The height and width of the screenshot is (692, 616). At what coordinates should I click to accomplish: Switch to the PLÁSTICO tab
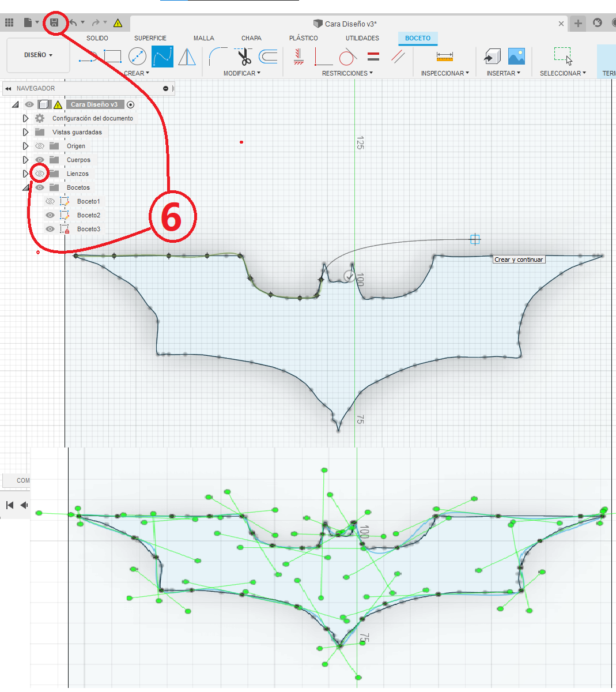[x=304, y=38]
